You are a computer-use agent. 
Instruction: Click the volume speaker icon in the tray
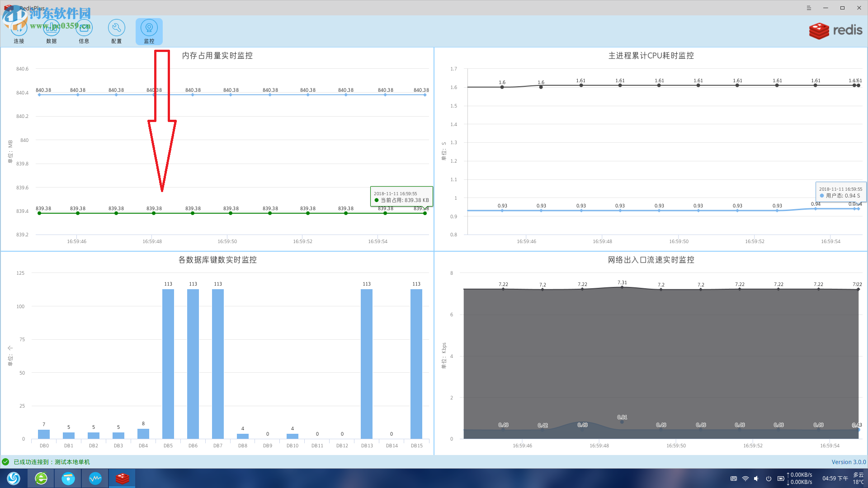[x=757, y=478]
